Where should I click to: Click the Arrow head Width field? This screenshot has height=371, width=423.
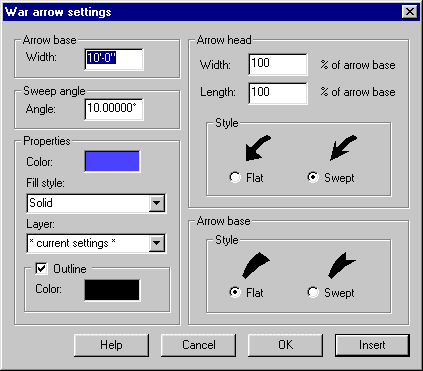[278, 64]
